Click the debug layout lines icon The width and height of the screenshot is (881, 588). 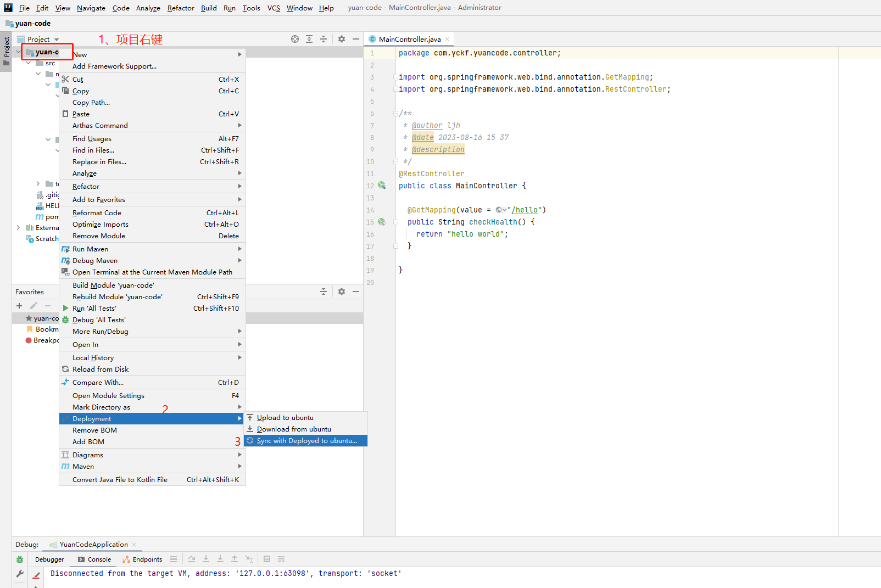coord(174,559)
